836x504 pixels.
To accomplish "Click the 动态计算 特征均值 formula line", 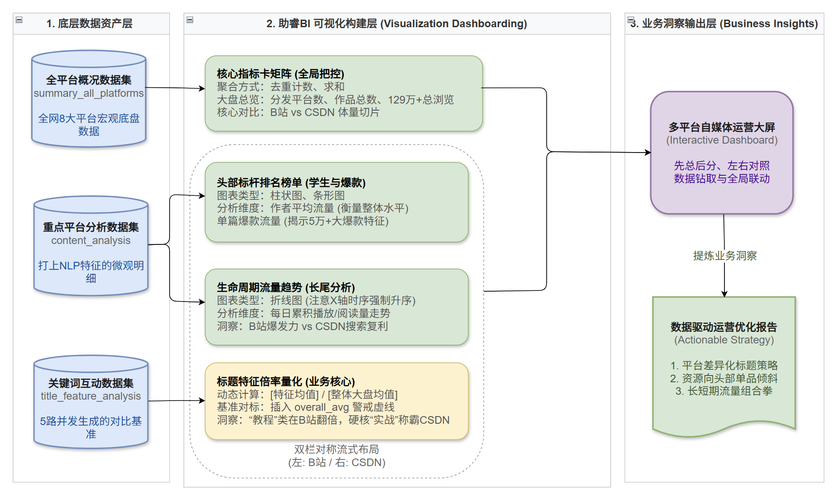I will pyautogui.click(x=307, y=394).
